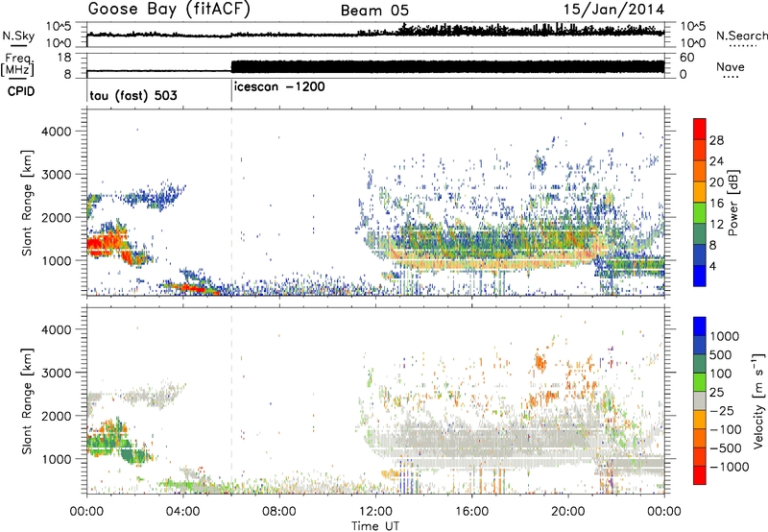Select the 'Power [dB]' color bar title
The image size is (768, 532).
click(733, 203)
